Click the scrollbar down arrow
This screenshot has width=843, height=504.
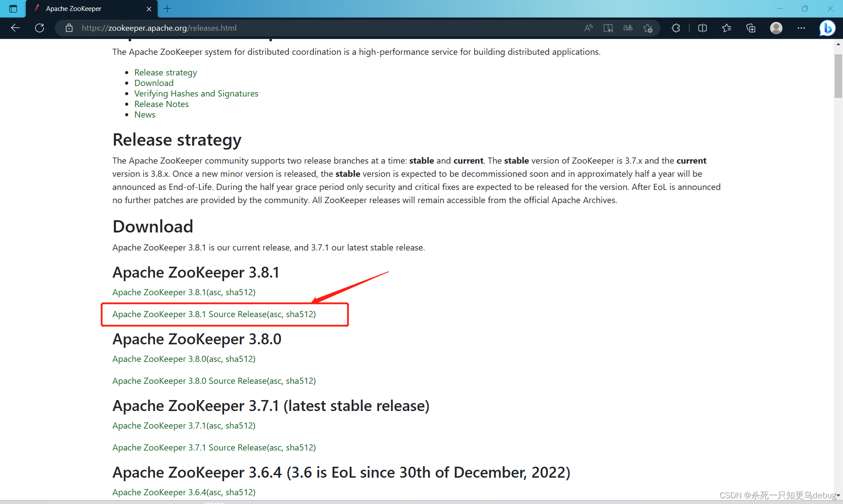(838, 495)
